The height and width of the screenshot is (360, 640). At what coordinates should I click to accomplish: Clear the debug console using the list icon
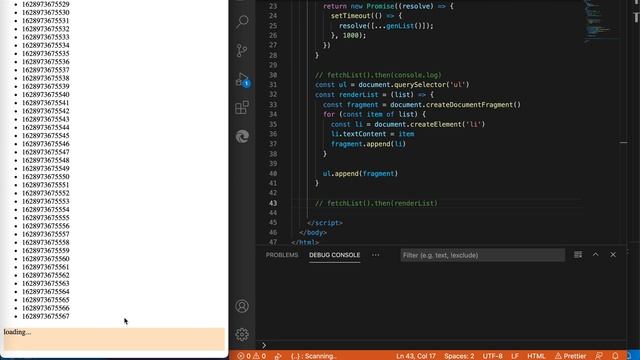pyautogui.click(x=578, y=255)
